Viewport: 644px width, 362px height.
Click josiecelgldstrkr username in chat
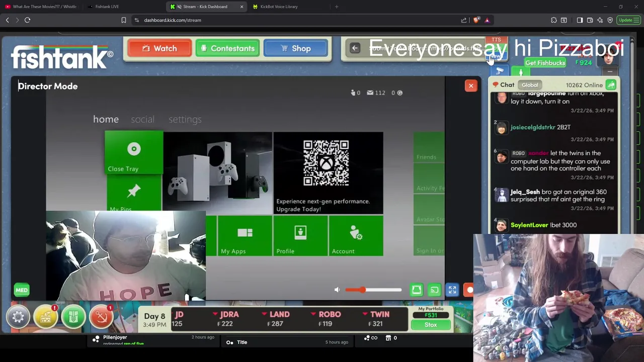[x=533, y=128]
